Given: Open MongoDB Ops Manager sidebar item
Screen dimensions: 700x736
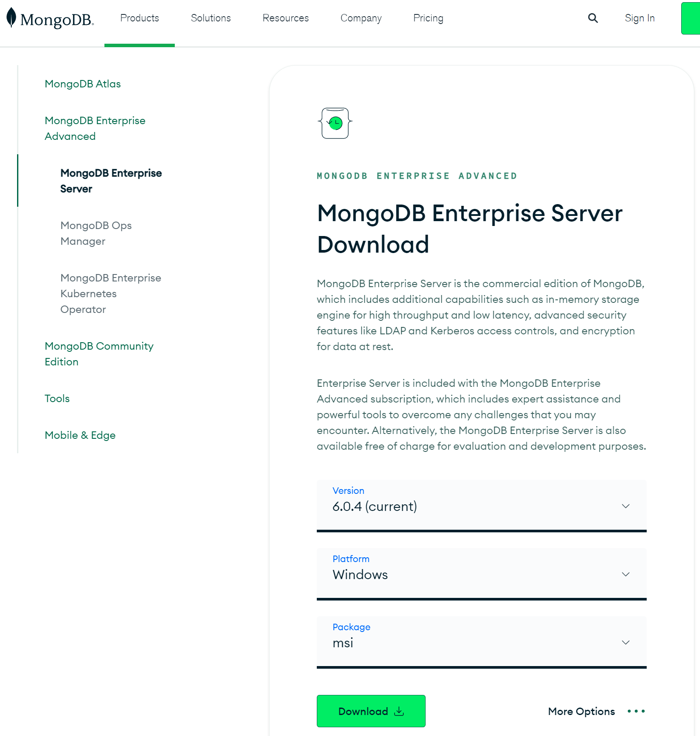Looking at the screenshot, I should click(x=96, y=233).
